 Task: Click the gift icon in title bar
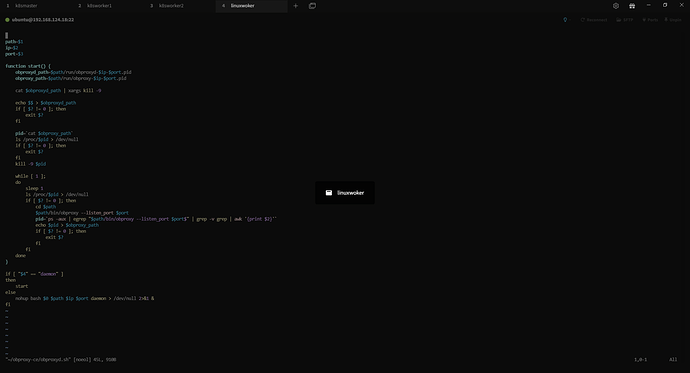(632, 6)
